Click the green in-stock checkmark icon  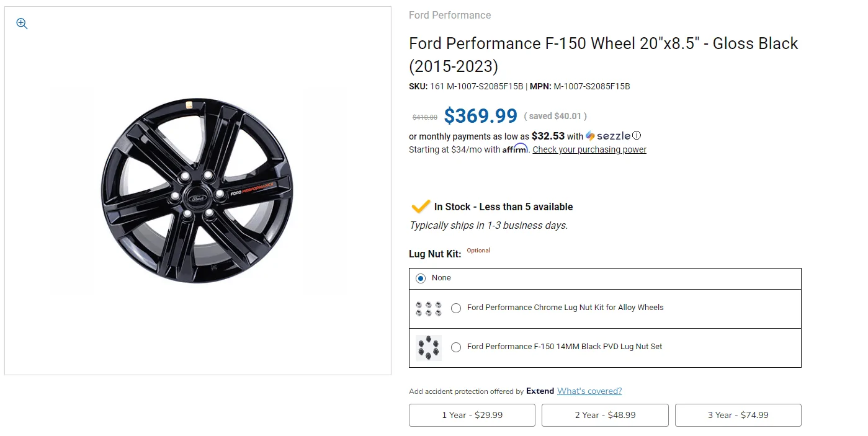click(421, 206)
